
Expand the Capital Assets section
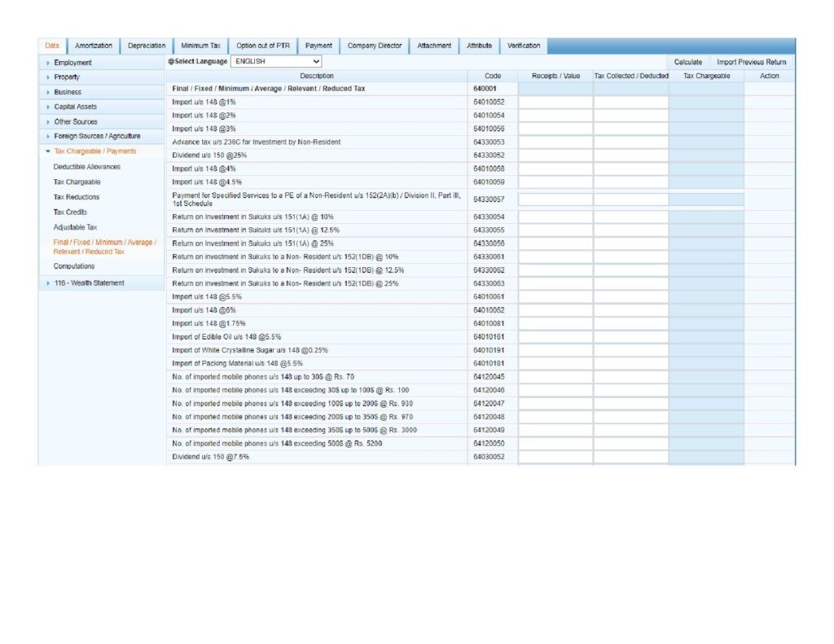[x=75, y=107]
